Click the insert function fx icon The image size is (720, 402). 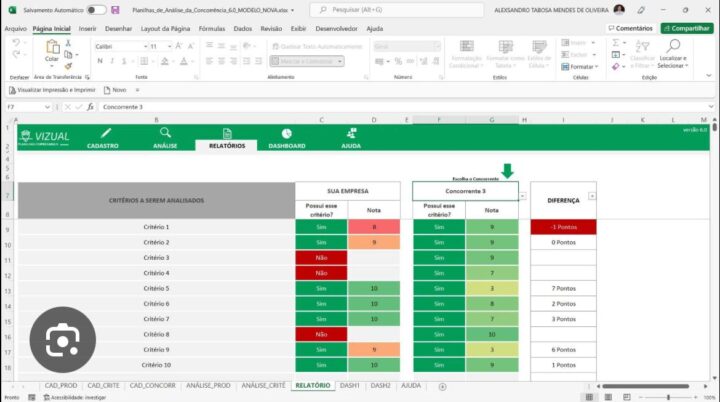[90, 106]
